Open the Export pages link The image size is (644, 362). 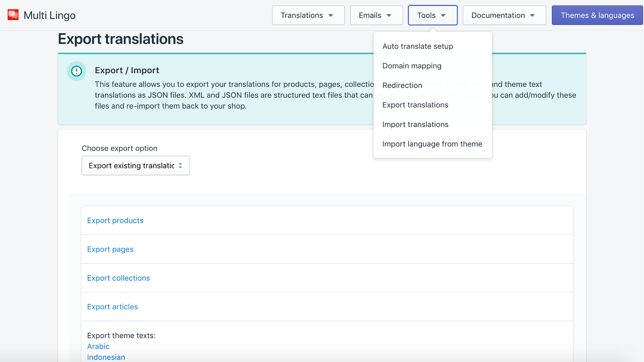(x=110, y=249)
